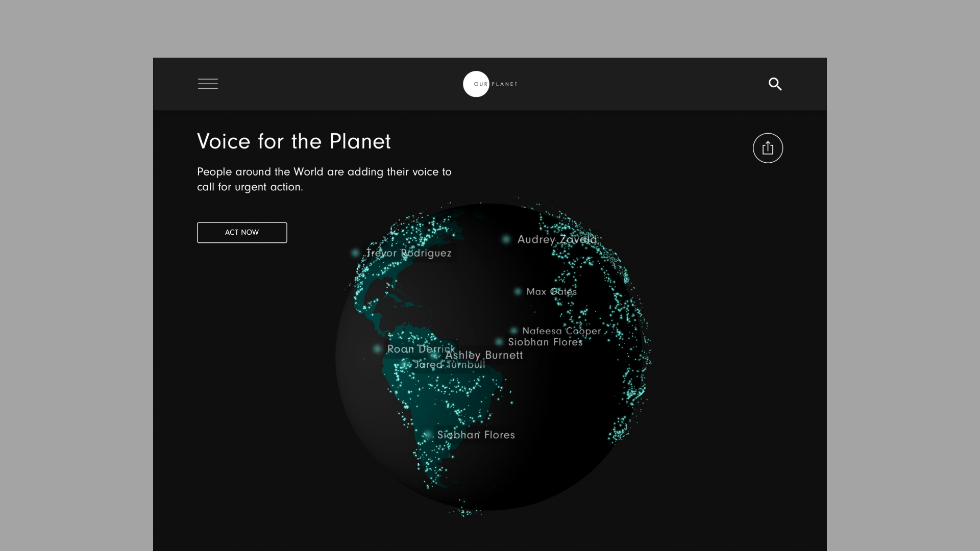Screen dimensions: 980x551
Task: Click Roan Derrick's name on the globe
Action: coord(421,349)
